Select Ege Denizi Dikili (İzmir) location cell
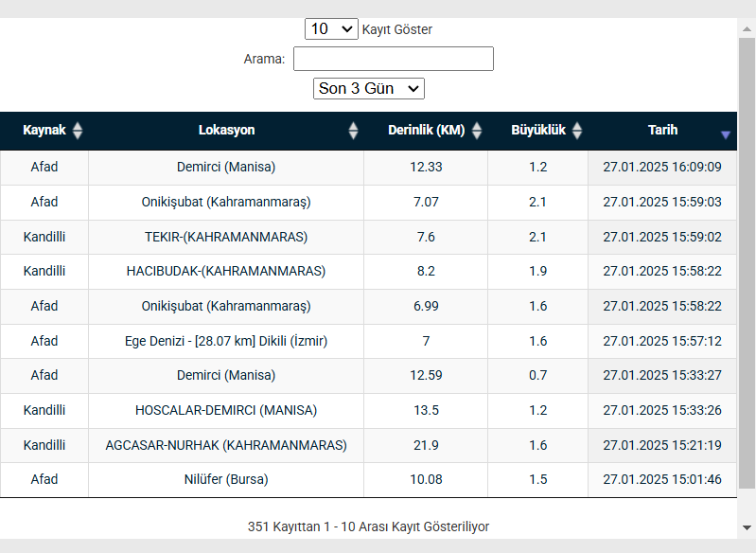Image resolution: width=756 pixels, height=553 pixels. (x=226, y=342)
